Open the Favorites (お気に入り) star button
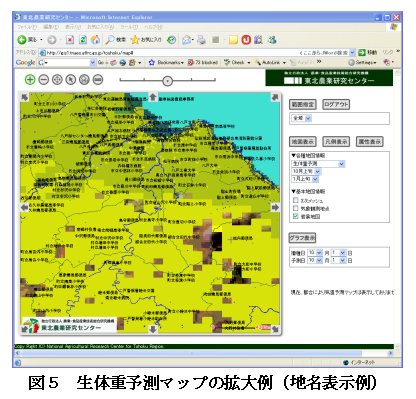Viewport: 416px width, 399px height. click(146, 40)
